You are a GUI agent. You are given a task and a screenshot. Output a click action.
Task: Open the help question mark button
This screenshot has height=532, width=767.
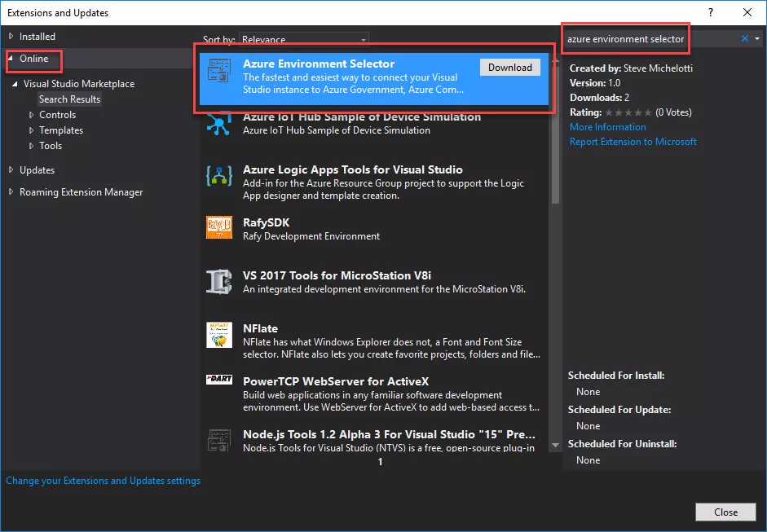click(711, 13)
